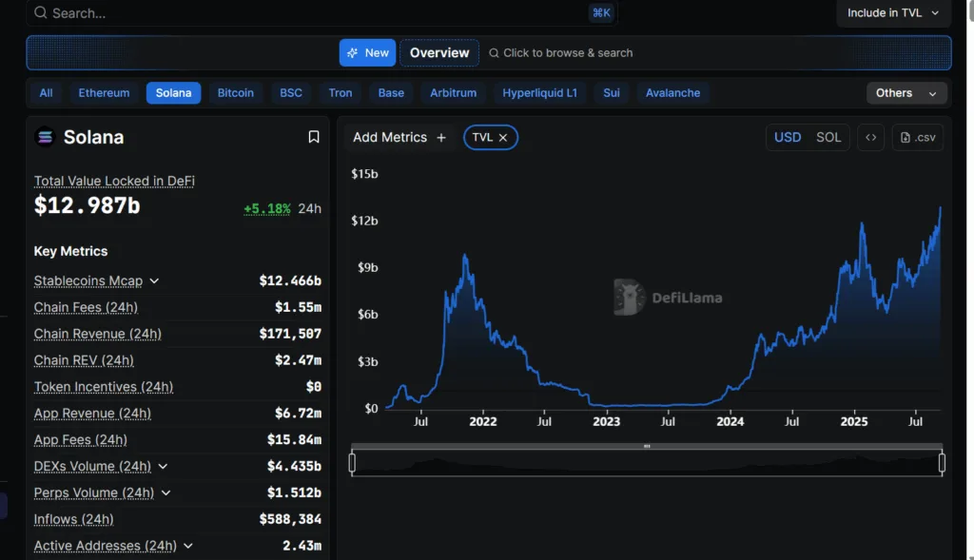Click the Solana logo icon
Viewport: 974px width, 560px height.
[x=45, y=137]
